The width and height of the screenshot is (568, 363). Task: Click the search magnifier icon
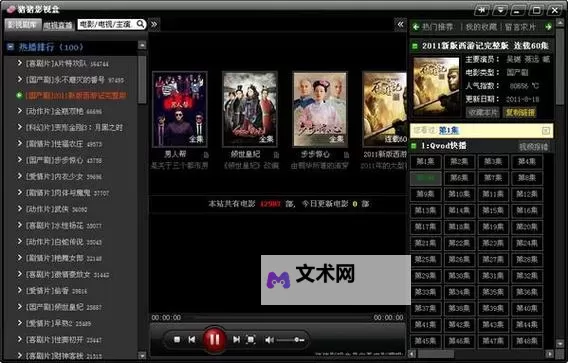click(141, 24)
